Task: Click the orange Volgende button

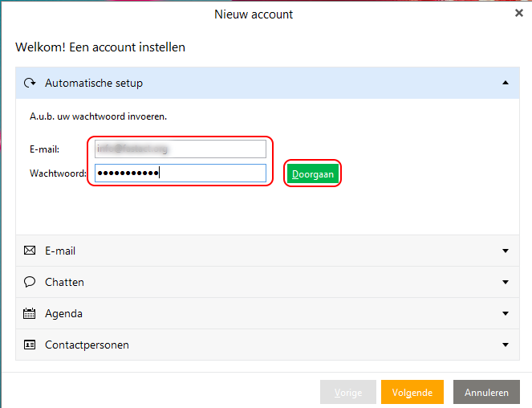Action: point(412,393)
